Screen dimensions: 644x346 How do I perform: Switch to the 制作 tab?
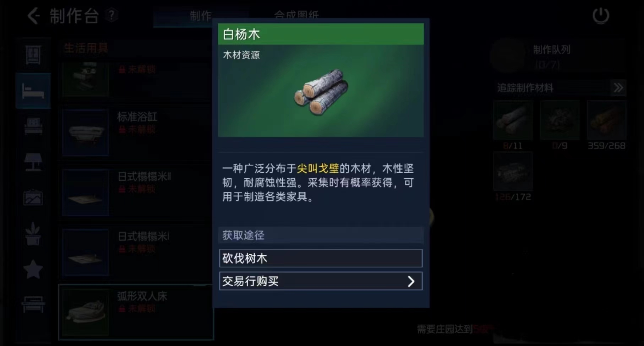coord(200,15)
